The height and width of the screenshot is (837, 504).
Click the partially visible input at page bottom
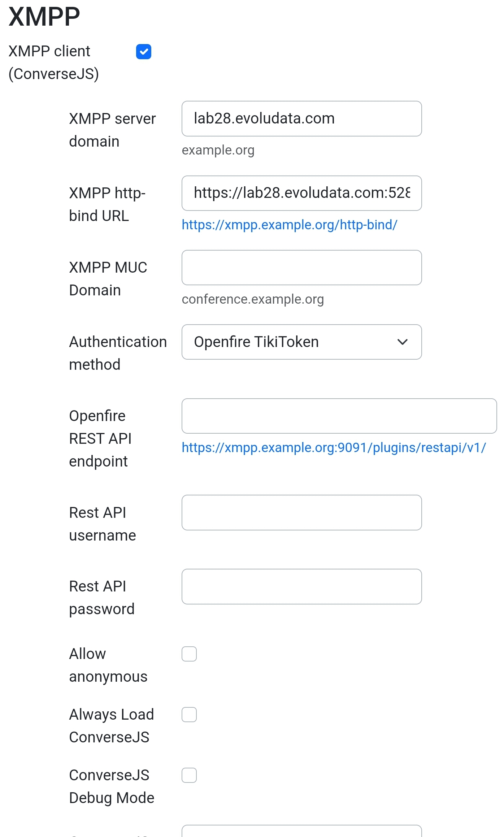click(302, 831)
